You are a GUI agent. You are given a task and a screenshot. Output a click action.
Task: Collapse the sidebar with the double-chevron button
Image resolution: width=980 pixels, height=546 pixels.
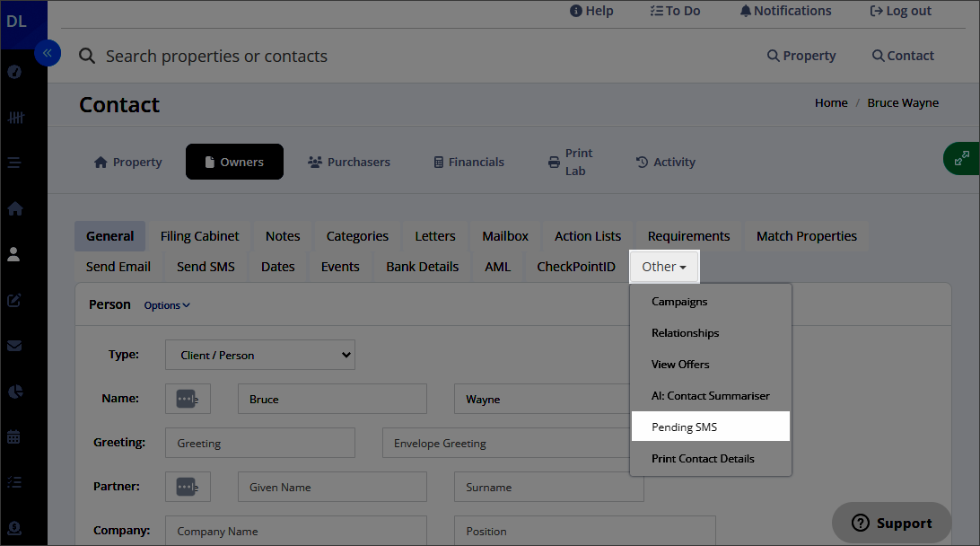48,54
